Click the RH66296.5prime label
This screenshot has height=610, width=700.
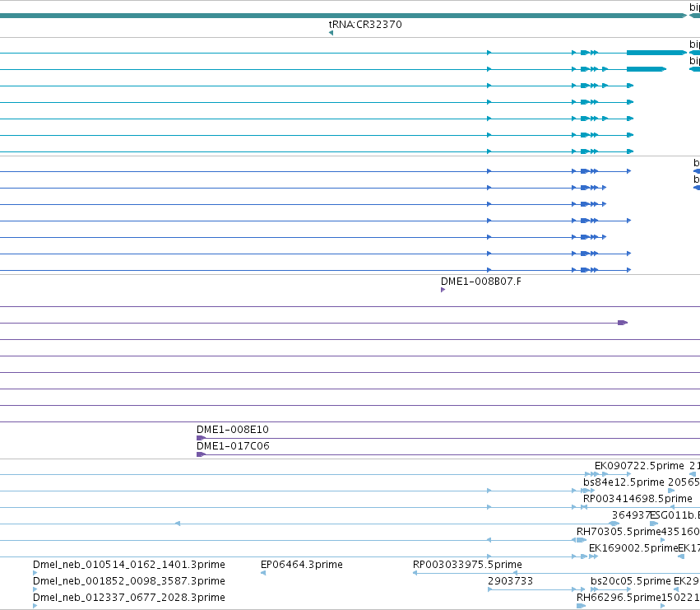coord(619,598)
